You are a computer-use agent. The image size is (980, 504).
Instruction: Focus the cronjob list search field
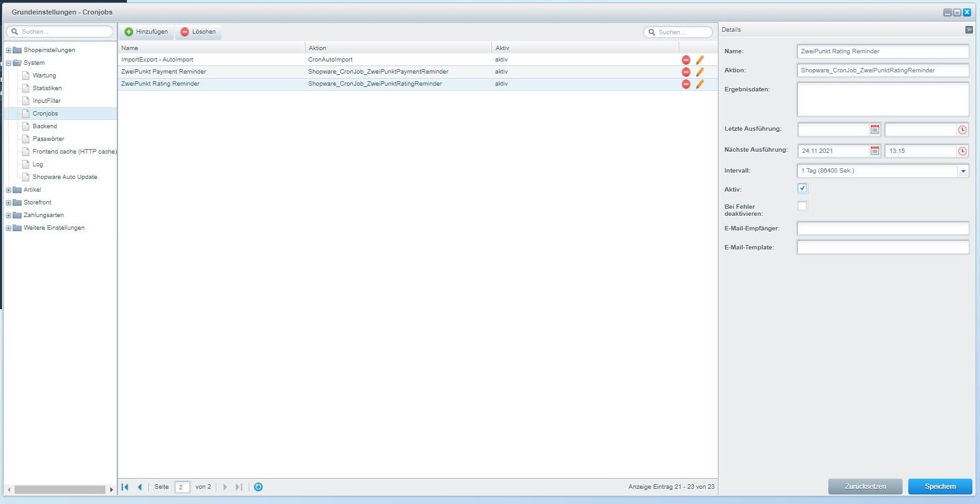[678, 32]
